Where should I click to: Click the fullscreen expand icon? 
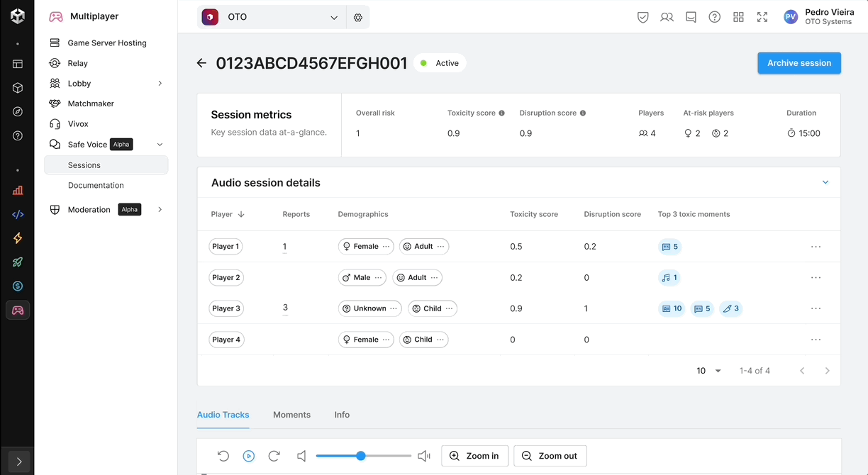762,18
